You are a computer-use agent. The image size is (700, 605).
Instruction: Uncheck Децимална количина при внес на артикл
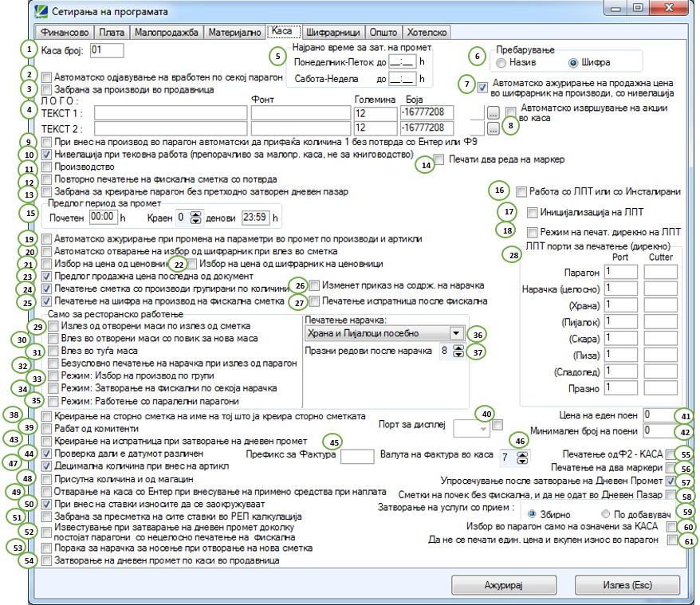tap(46, 466)
